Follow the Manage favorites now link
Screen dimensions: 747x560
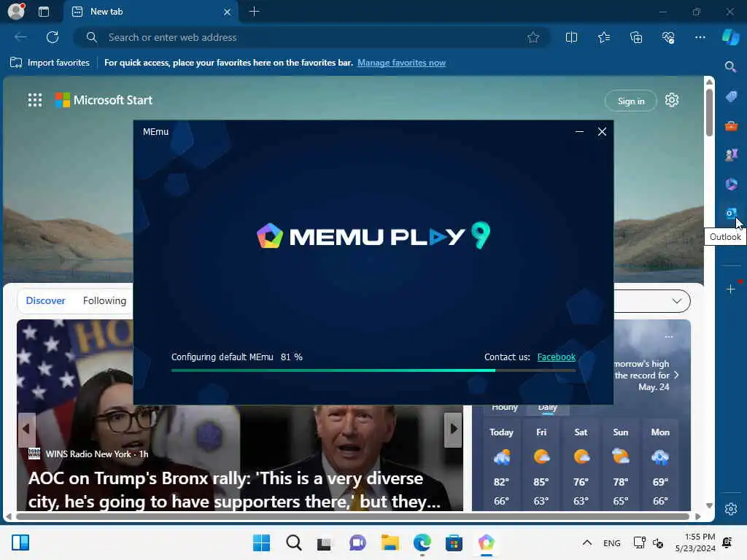coord(402,63)
